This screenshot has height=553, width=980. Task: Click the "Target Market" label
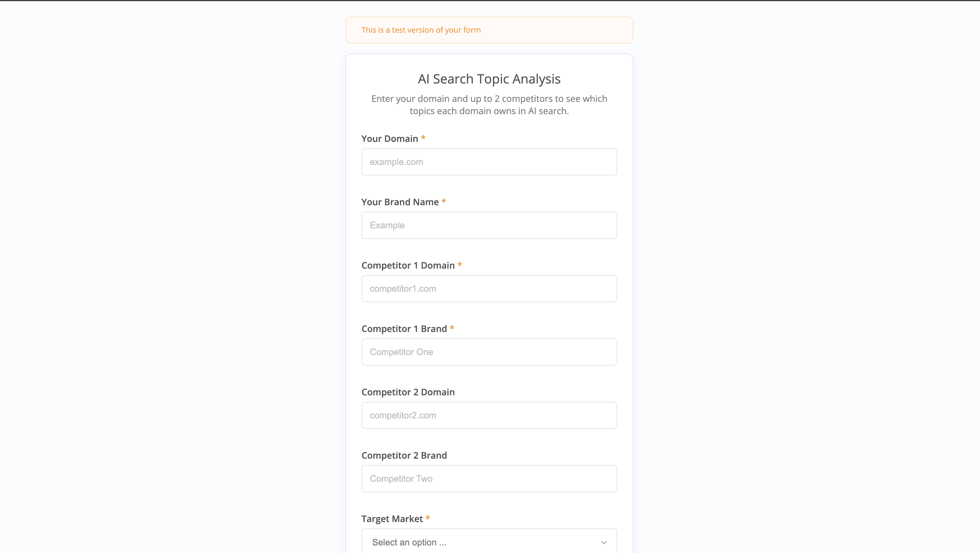point(392,519)
